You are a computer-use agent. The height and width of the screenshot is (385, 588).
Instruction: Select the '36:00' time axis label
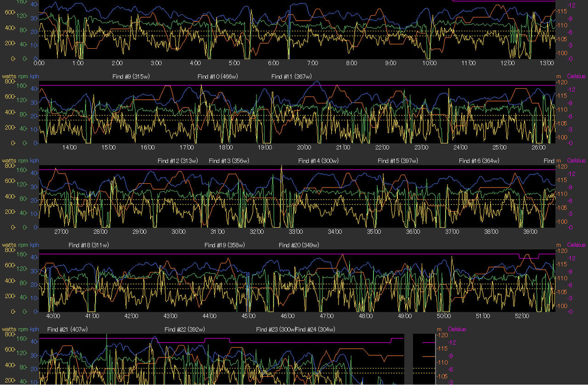413,232
